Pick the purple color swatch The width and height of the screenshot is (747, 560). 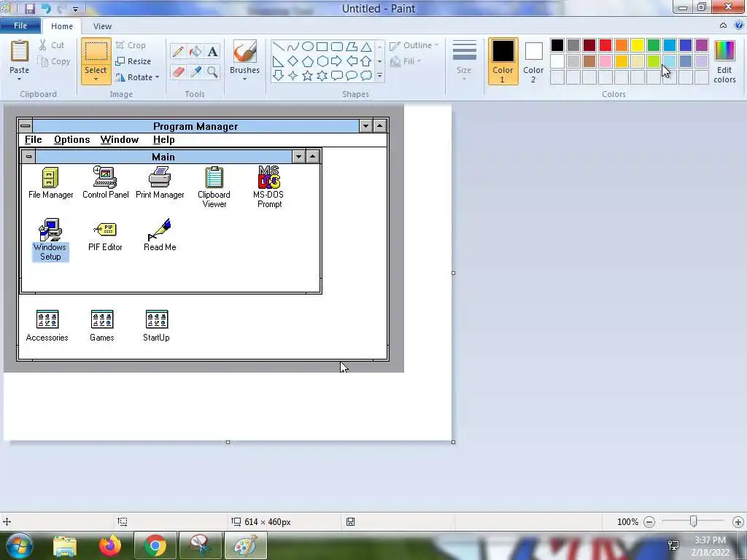(x=702, y=45)
